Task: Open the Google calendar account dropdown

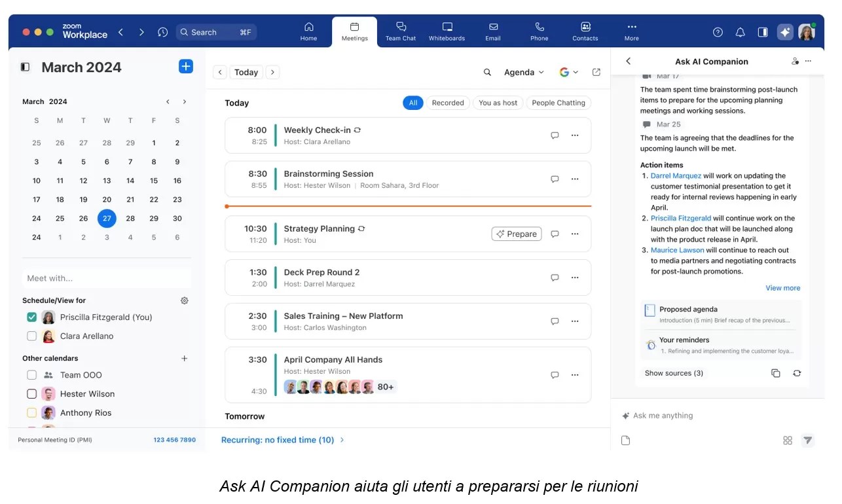Action: click(x=568, y=72)
